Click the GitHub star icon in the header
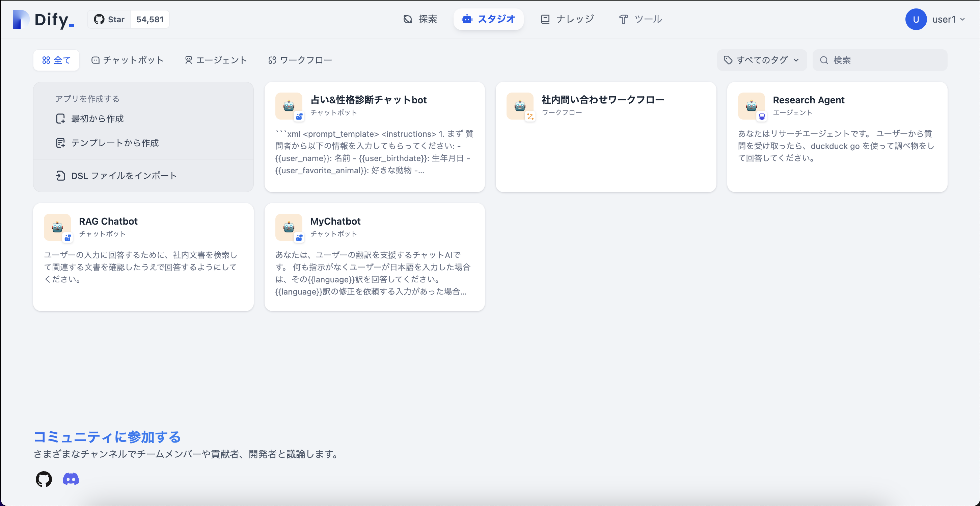Image resolution: width=980 pixels, height=506 pixels. pos(100,19)
